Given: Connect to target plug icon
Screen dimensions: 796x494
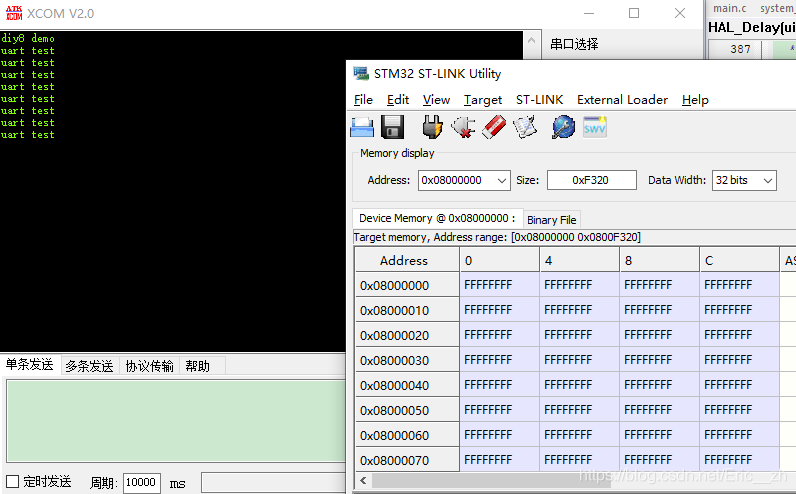Looking at the screenshot, I should point(432,127).
